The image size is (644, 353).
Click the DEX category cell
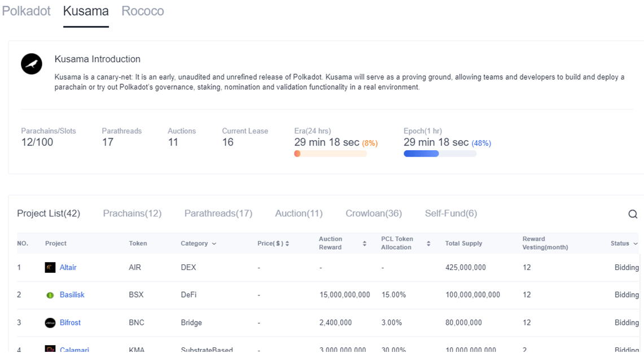pyautogui.click(x=189, y=268)
